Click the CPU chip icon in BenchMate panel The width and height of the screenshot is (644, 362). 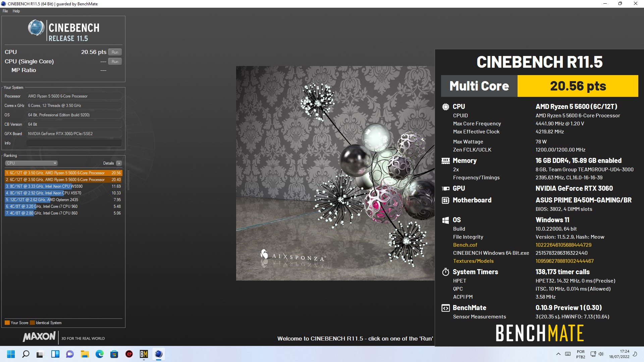click(445, 107)
